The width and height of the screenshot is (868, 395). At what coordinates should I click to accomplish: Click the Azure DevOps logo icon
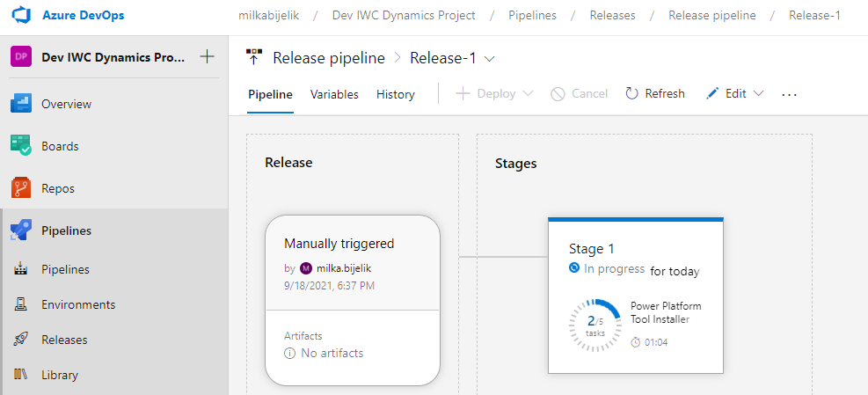tap(22, 15)
